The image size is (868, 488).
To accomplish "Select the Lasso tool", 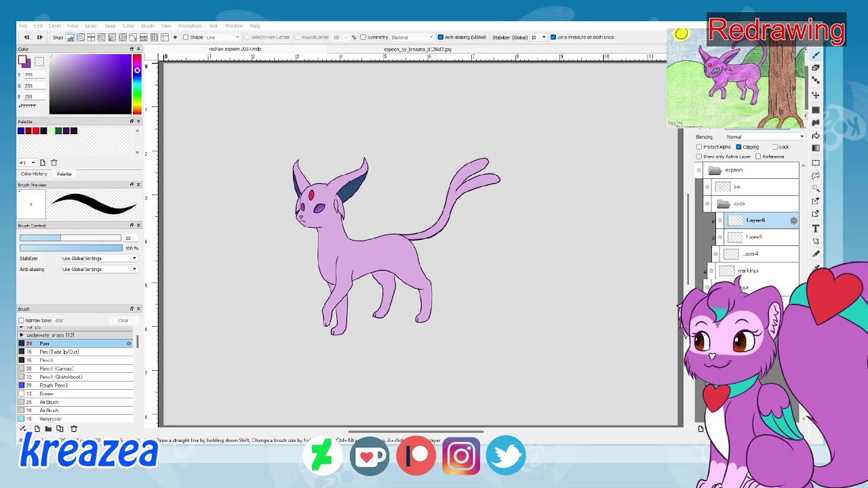I will coord(816,176).
